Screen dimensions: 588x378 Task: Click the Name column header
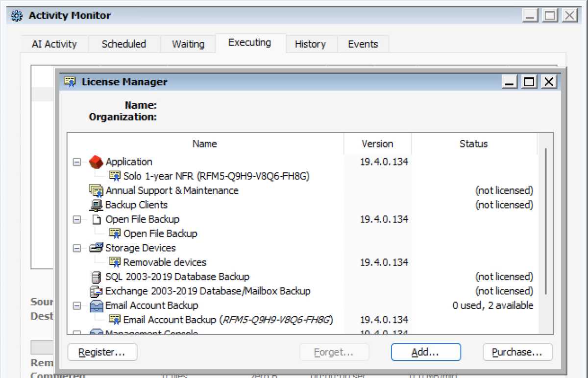[x=205, y=144]
